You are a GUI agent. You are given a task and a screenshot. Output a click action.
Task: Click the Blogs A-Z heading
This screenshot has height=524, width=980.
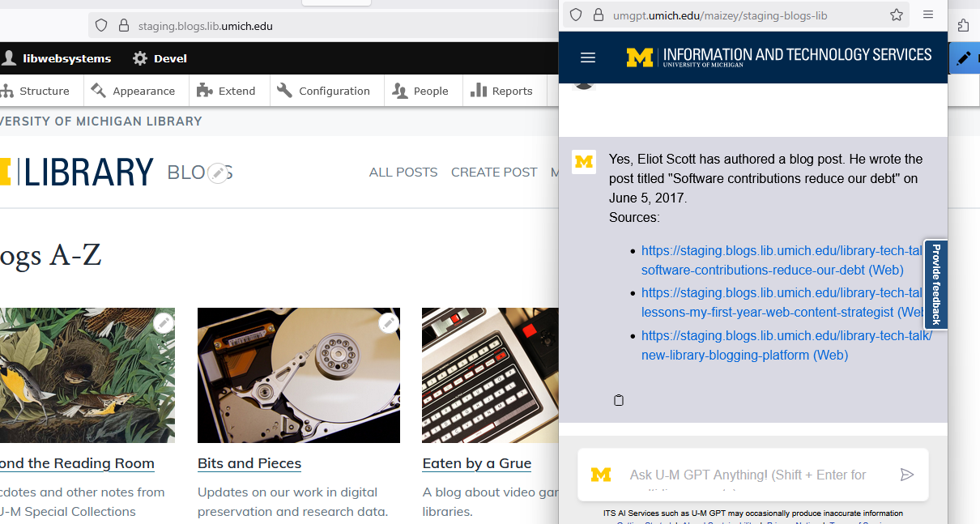pyautogui.click(x=50, y=256)
